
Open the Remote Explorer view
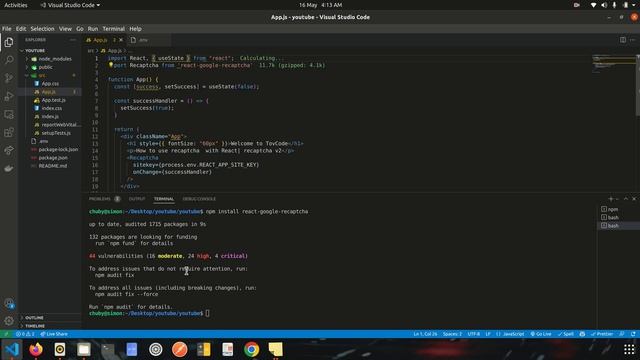point(9,114)
